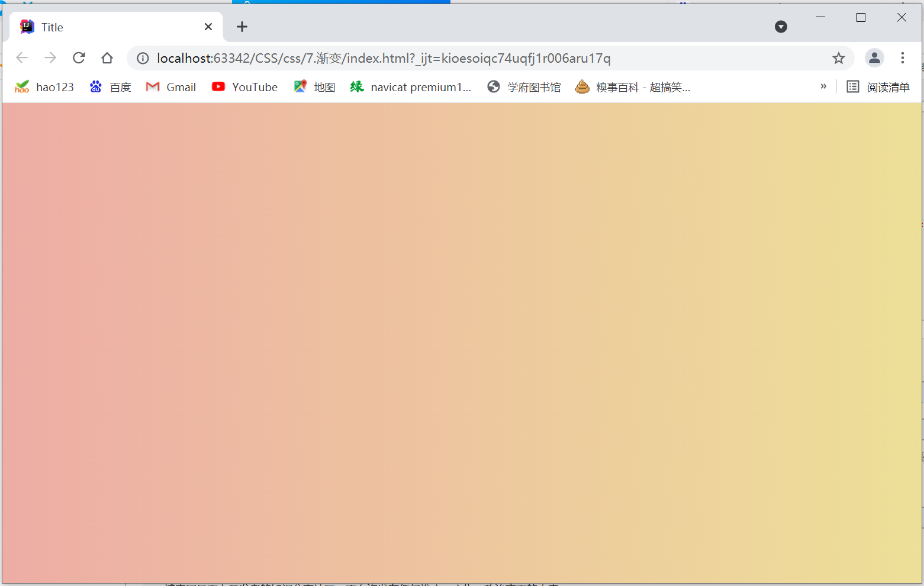Click the back navigation arrow

coord(22,57)
